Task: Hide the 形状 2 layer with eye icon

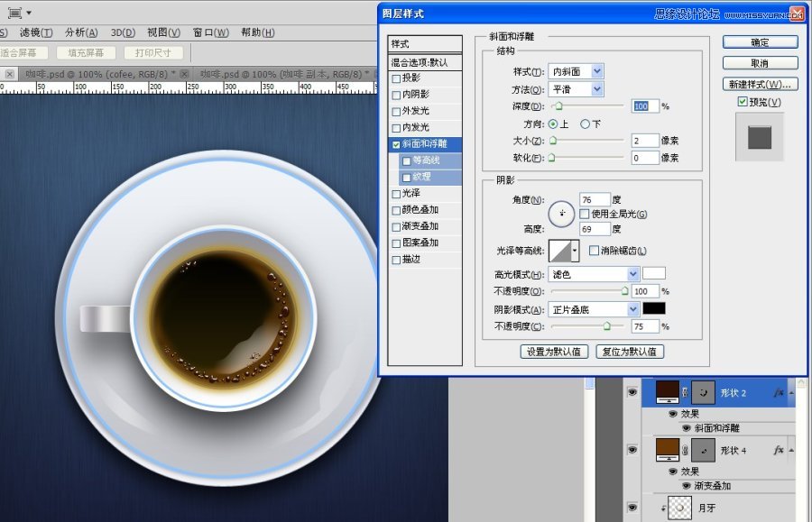Action: (x=632, y=393)
